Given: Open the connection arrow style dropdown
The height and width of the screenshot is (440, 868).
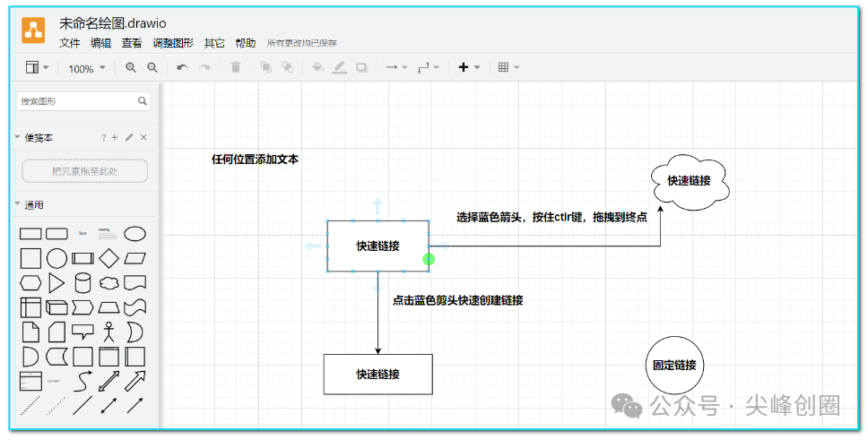Looking at the screenshot, I should [x=396, y=67].
